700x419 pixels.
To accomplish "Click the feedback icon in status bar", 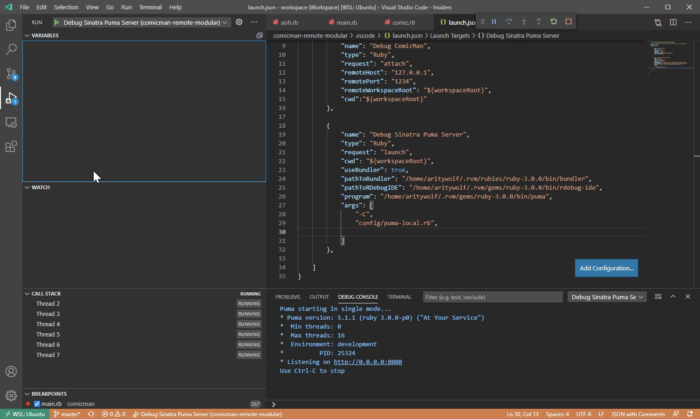I will [x=676, y=414].
